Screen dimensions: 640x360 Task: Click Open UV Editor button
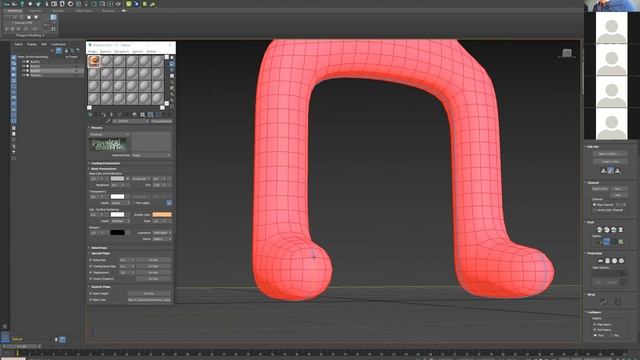pos(610,153)
